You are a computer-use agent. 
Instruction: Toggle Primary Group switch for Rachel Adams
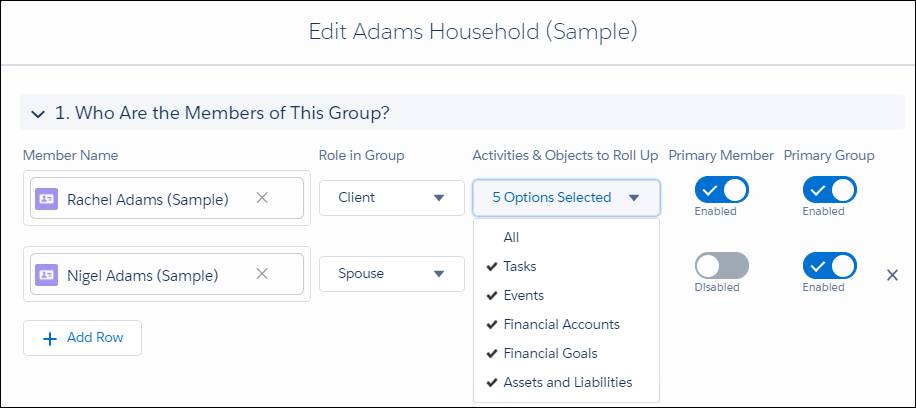coord(830,190)
